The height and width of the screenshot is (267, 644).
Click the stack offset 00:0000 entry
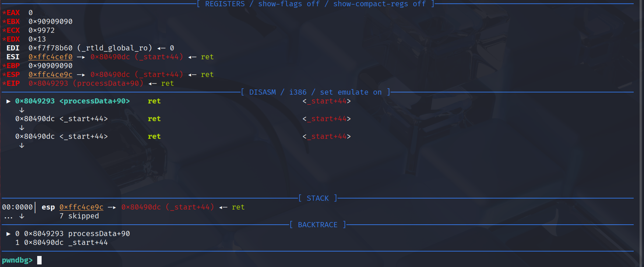pos(17,207)
